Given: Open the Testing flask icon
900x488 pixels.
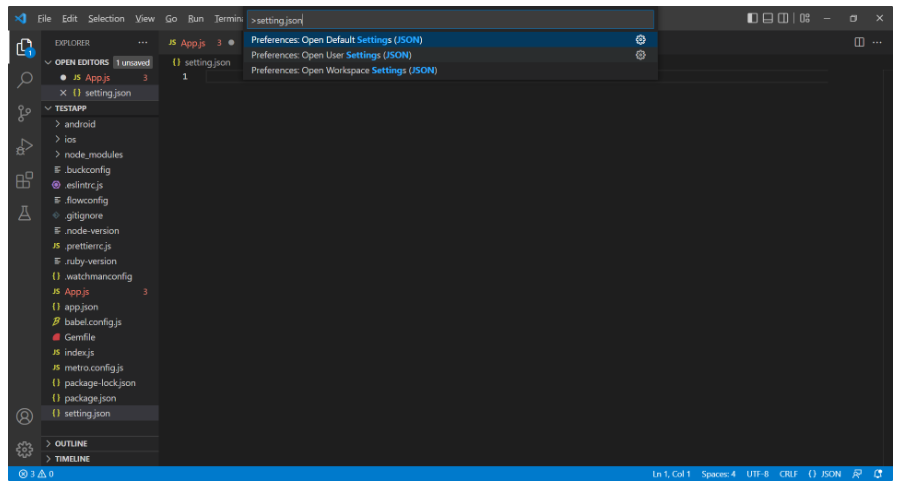Looking at the screenshot, I should (x=24, y=214).
